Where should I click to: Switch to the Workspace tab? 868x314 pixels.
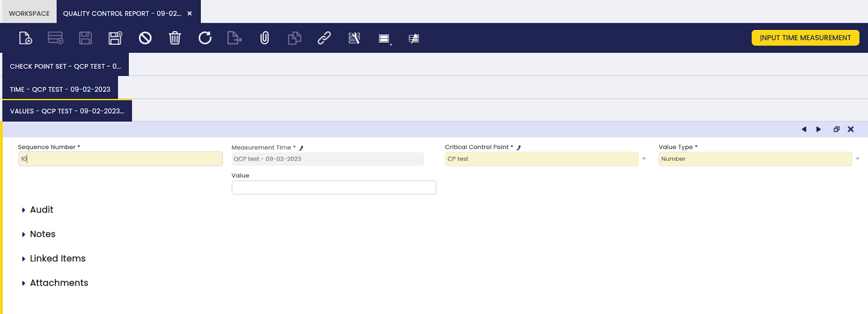pyautogui.click(x=29, y=13)
